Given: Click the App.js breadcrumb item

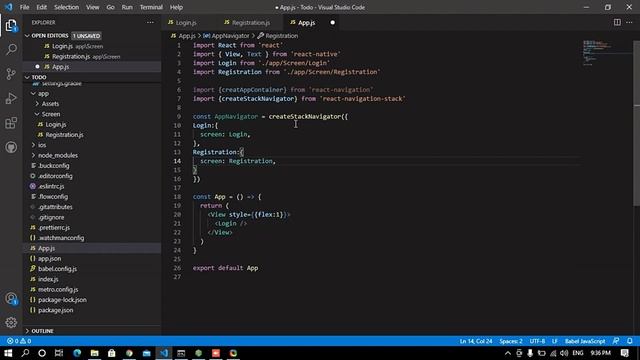Looking at the screenshot, I should 187,36.
